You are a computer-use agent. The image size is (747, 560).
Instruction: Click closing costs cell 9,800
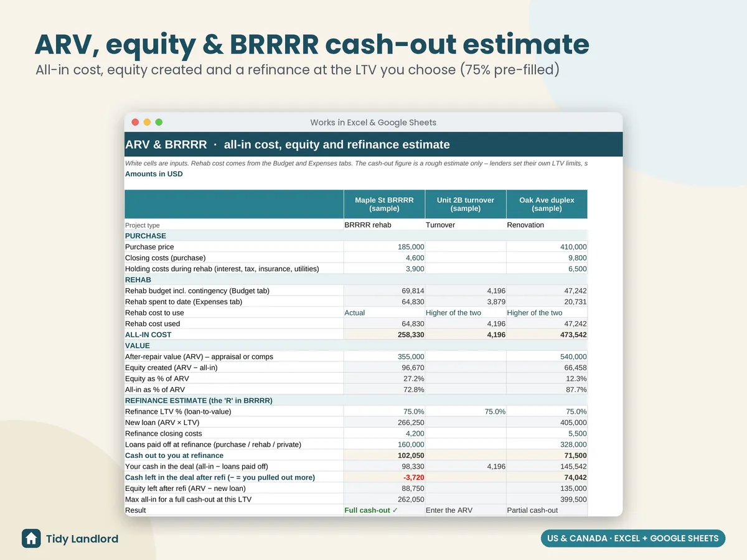[547, 258]
